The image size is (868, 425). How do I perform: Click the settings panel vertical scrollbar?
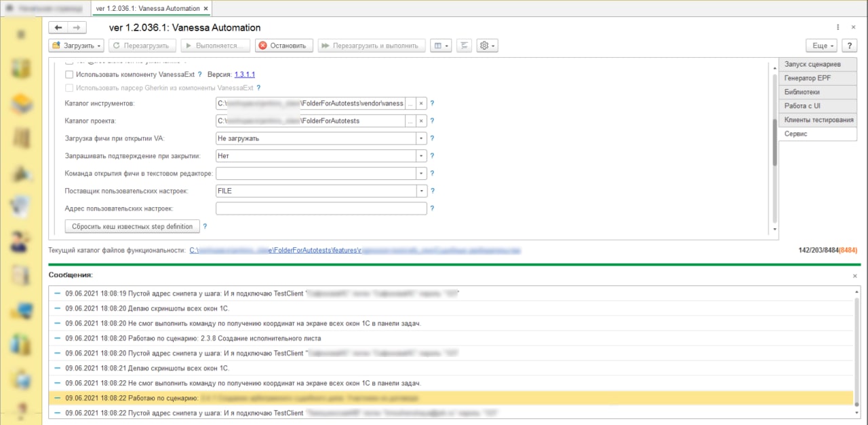click(x=774, y=142)
